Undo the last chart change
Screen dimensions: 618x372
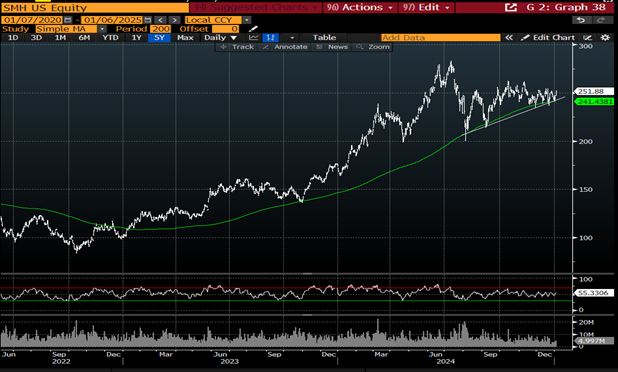click(x=581, y=20)
